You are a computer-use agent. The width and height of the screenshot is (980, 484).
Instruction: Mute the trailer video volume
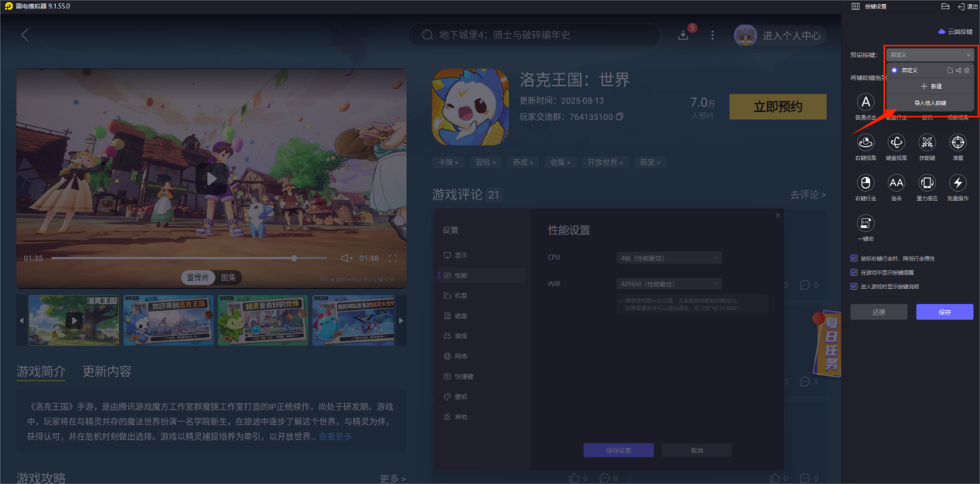[x=347, y=258]
